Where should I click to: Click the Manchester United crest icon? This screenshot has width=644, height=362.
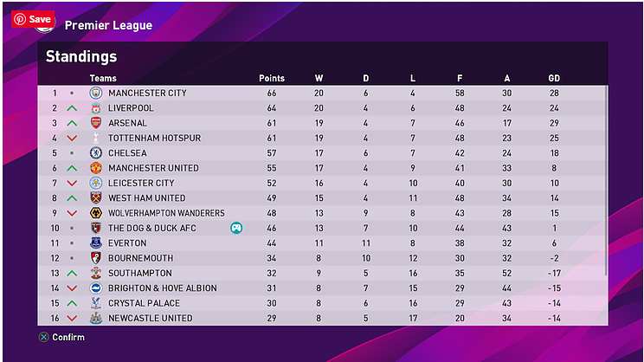coord(96,168)
